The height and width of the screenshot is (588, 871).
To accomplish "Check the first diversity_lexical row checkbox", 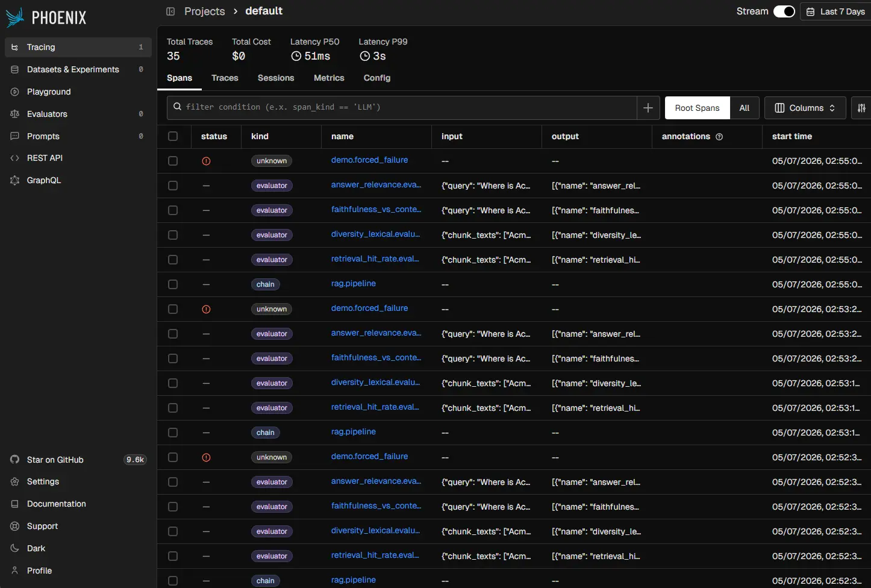I will pos(173,235).
